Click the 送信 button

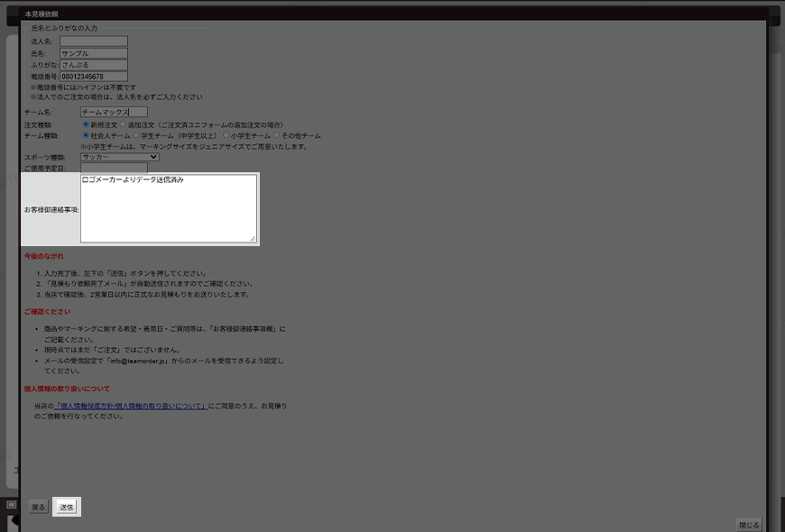click(67, 507)
